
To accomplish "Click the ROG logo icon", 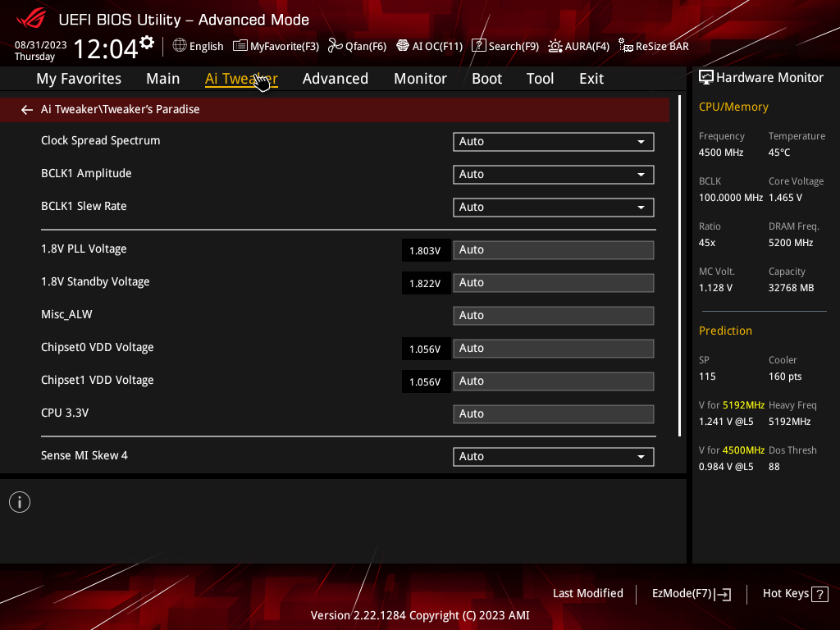I will (31, 19).
